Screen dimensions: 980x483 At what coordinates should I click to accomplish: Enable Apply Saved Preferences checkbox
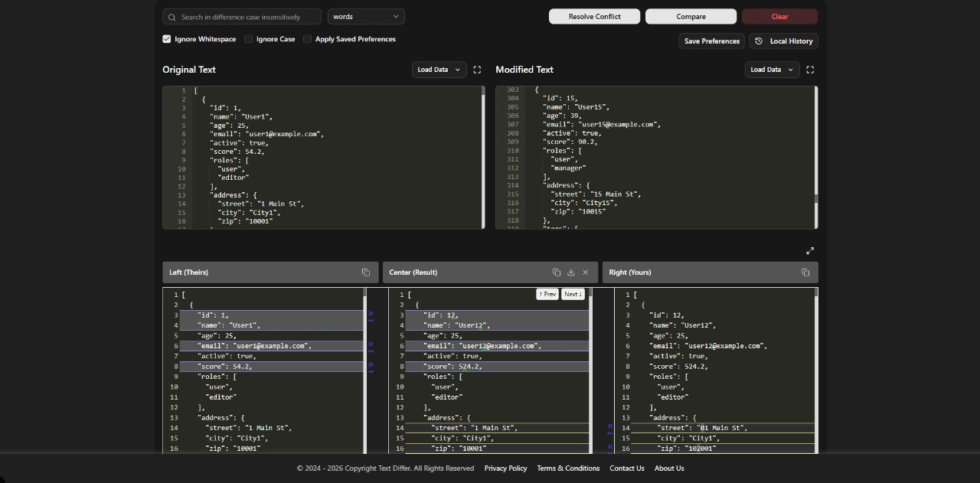[307, 39]
